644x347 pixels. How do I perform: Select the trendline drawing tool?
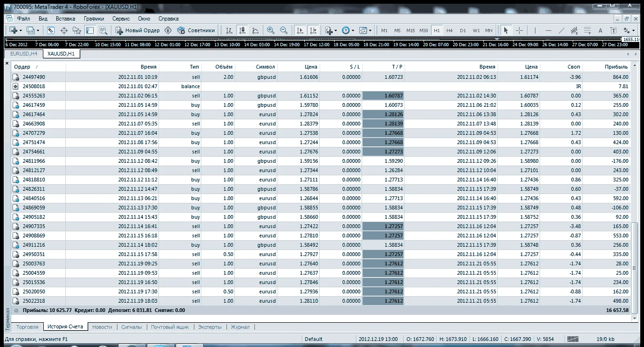[561, 30]
